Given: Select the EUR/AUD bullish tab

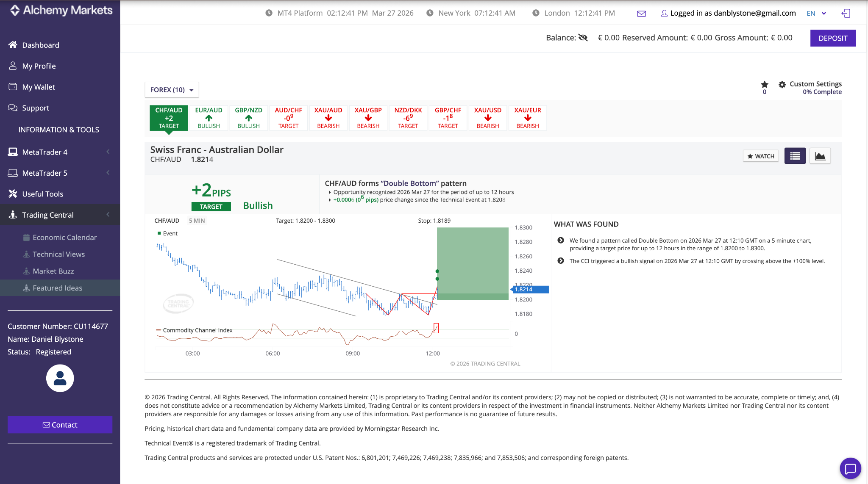Looking at the screenshot, I should coord(209,118).
